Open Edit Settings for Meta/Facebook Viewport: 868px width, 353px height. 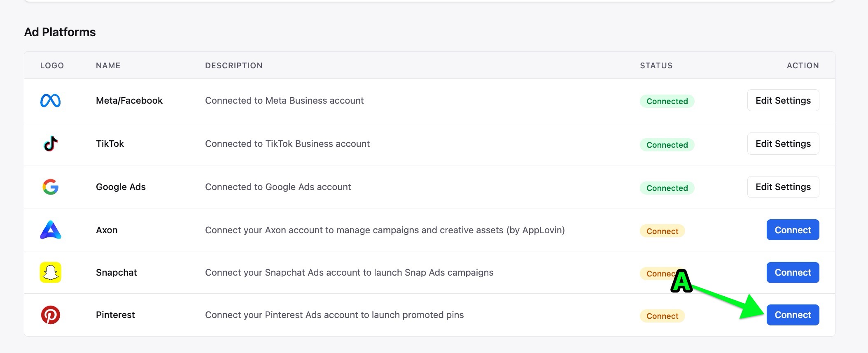[x=783, y=100]
